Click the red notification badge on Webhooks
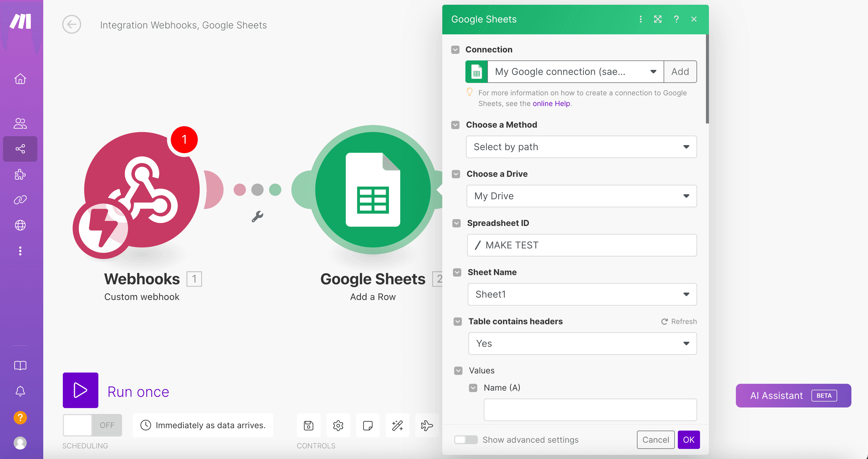This screenshot has height=459, width=868. point(184,139)
